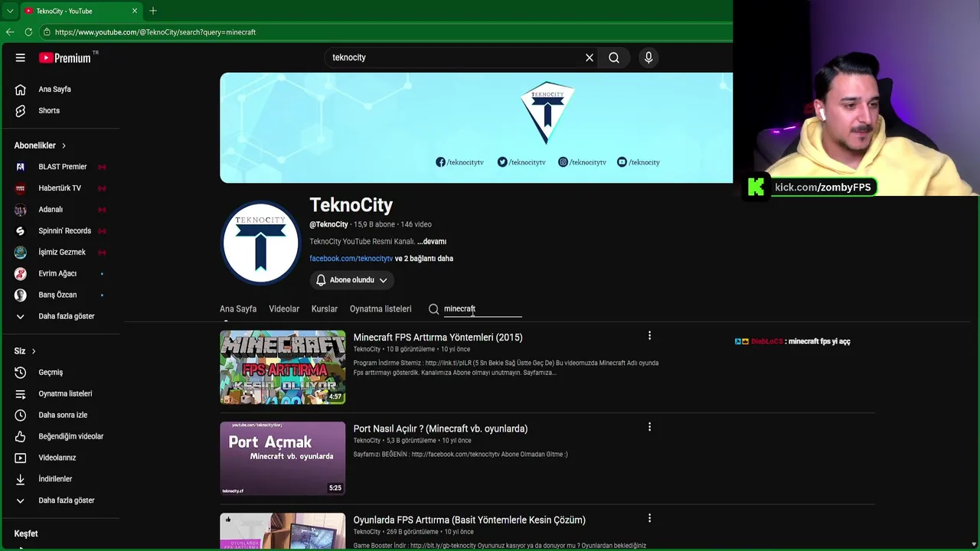Image resolution: width=980 pixels, height=551 pixels.
Task: Open Abone olundu notification dropdown
Action: tap(352, 280)
